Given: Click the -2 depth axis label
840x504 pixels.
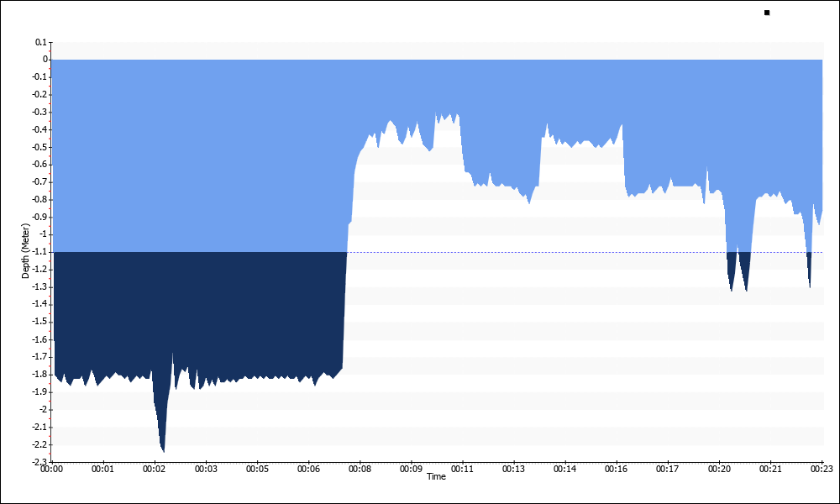Looking at the screenshot, I should [42, 410].
